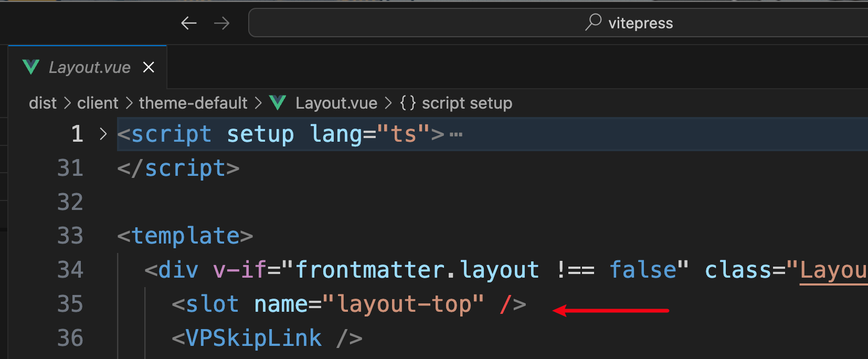Open the 'client' breadcrumb dropdown
Image resolution: width=868 pixels, height=359 pixels.
pyautogui.click(x=98, y=103)
